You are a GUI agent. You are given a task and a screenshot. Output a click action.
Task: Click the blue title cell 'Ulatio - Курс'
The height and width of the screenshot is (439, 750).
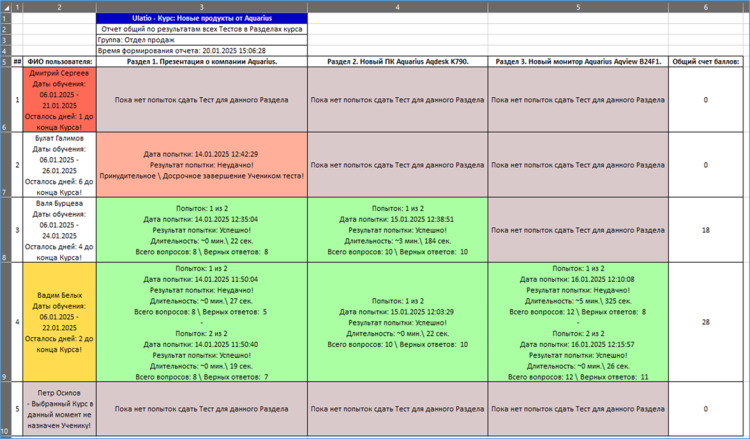(x=202, y=19)
